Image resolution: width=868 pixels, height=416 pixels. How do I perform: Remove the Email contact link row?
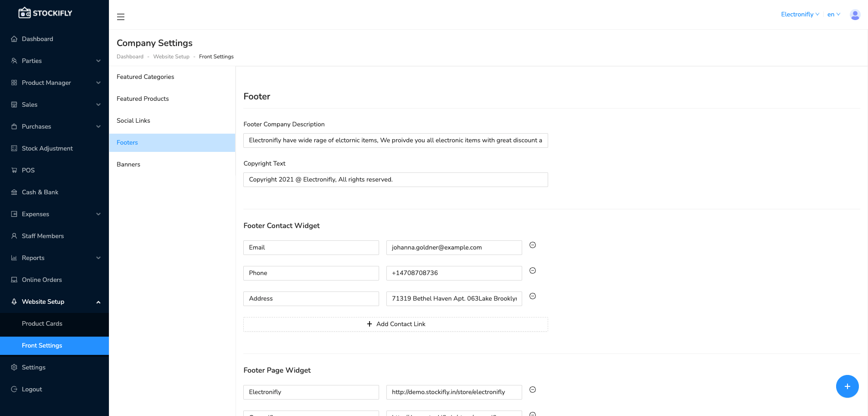(532, 245)
